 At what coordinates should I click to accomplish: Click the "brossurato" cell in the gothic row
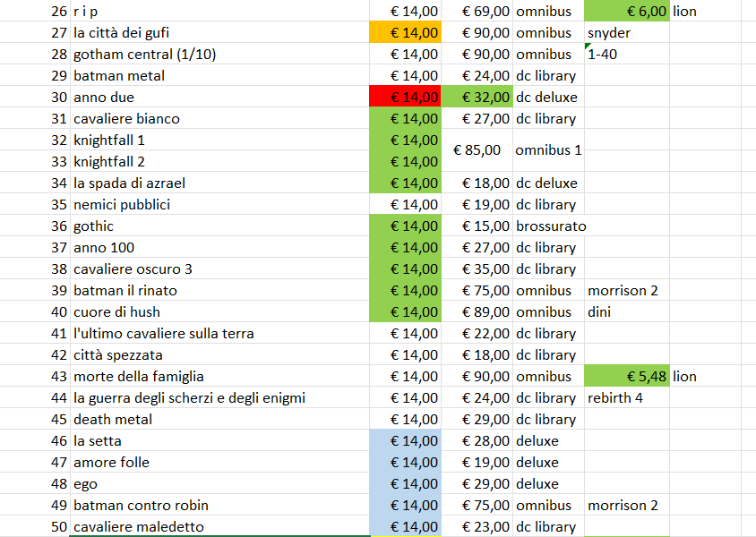(549, 226)
